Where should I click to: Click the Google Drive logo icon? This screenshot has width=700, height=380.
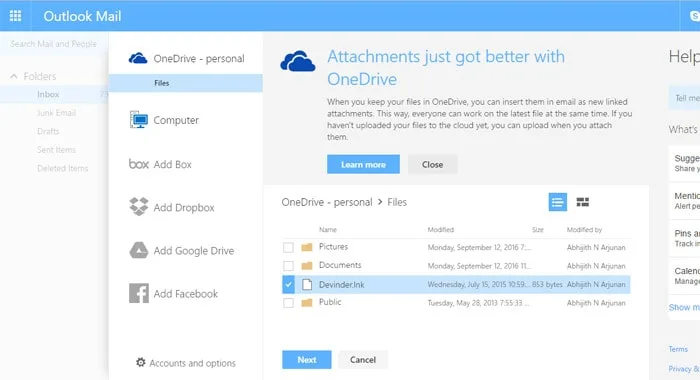click(x=138, y=250)
